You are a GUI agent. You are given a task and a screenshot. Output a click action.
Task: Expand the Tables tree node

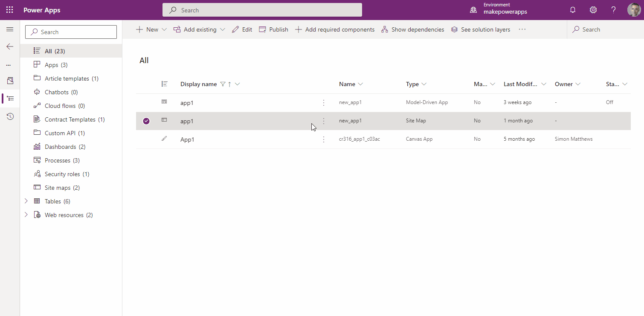click(26, 201)
